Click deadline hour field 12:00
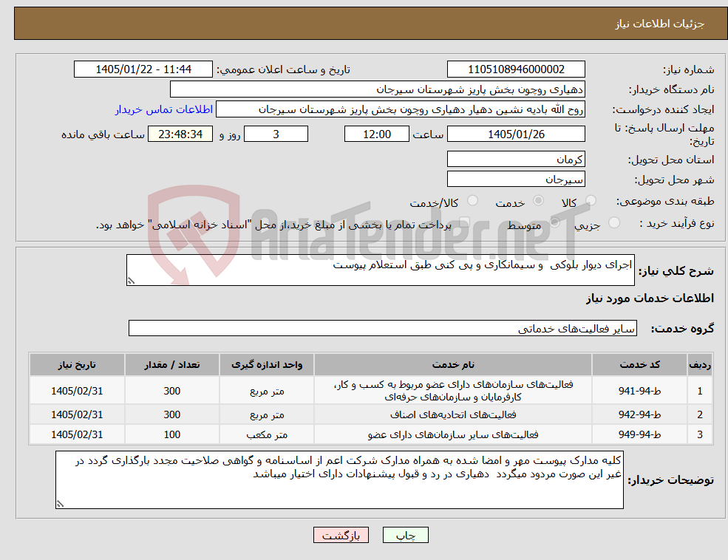 (x=376, y=134)
